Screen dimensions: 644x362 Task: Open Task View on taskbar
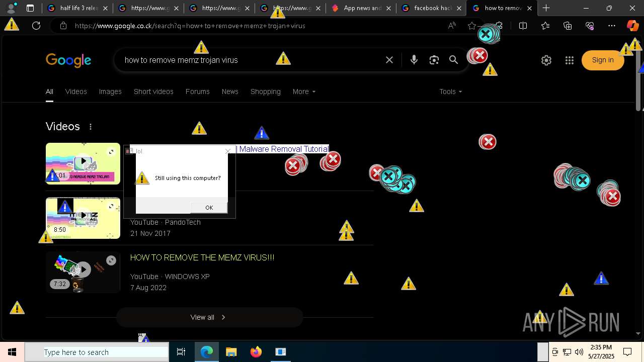coord(181,352)
